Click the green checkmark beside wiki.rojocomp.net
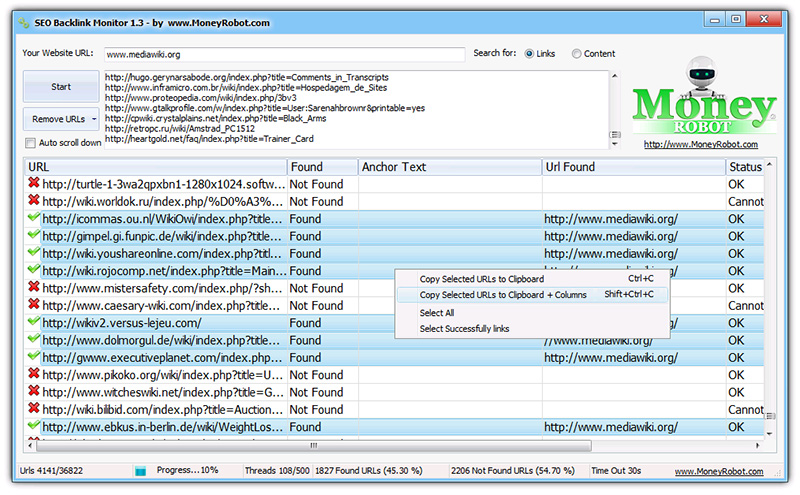The height and width of the screenshot is (495, 800). 34,269
